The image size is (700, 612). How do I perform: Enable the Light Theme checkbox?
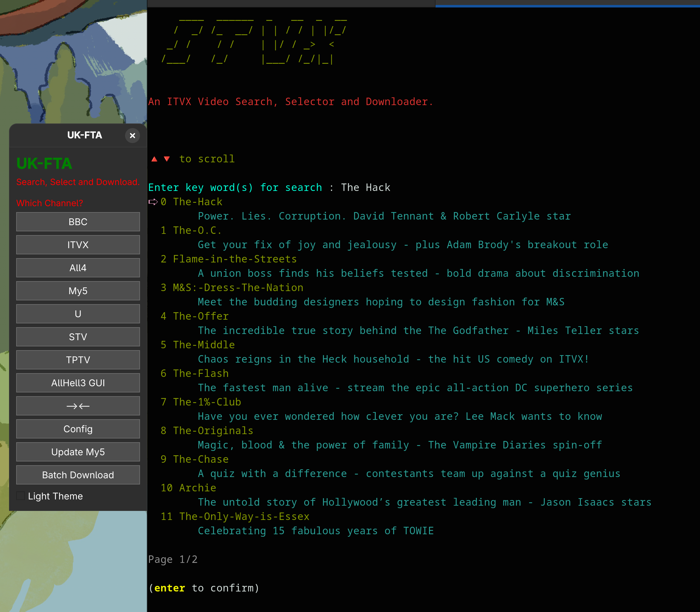(x=21, y=496)
